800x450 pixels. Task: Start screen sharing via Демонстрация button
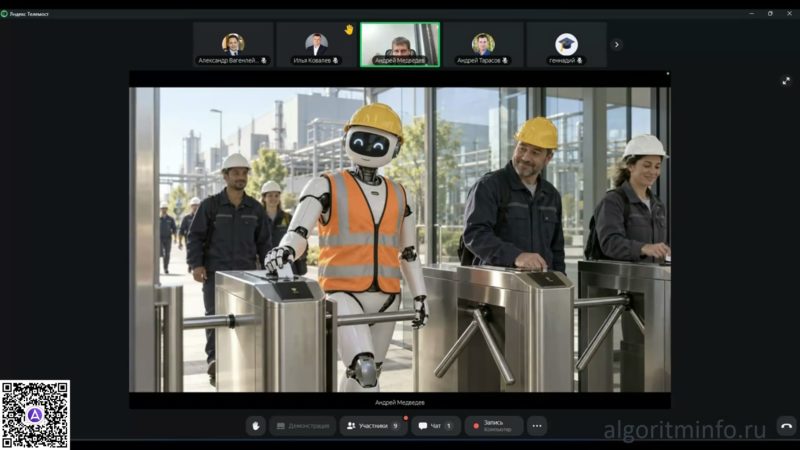tap(304, 426)
